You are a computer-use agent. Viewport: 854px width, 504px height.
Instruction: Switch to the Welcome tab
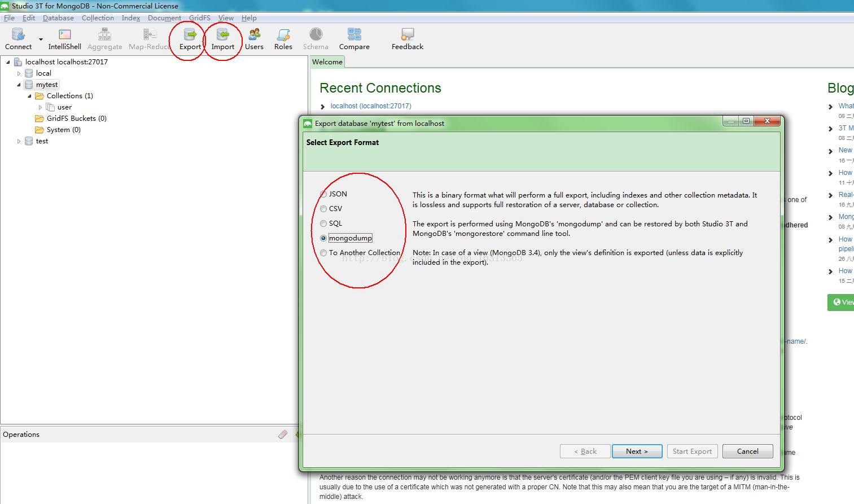[327, 62]
